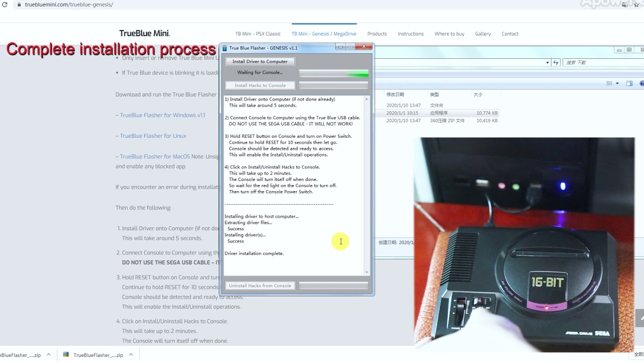The width and height of the screenshot is (644, 362).
Task: Click the True Blue Flasher title bar icon
Action: (x=224, y=48)
